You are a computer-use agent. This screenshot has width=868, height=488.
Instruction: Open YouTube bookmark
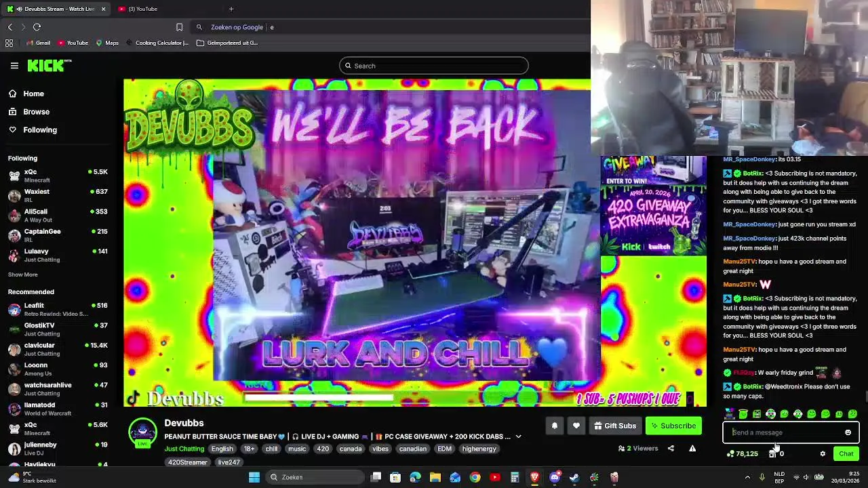pyautogui.click(x=73, y=43)
